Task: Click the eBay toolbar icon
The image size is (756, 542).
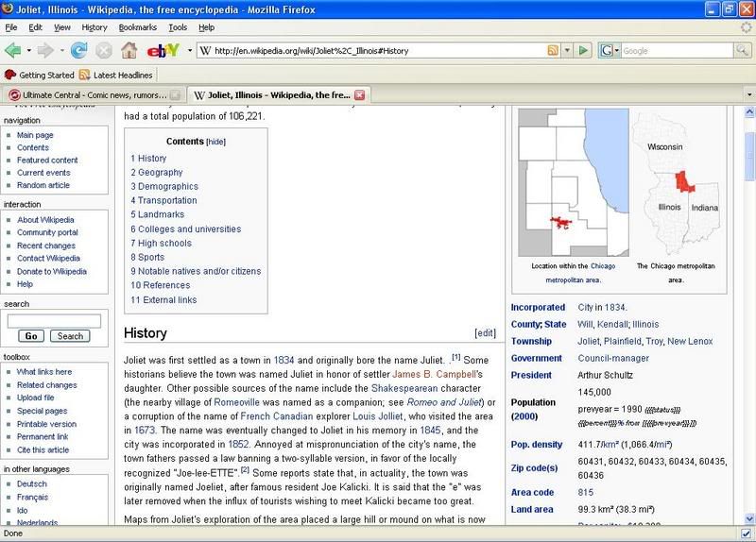Action: click(x=163, y=50)
